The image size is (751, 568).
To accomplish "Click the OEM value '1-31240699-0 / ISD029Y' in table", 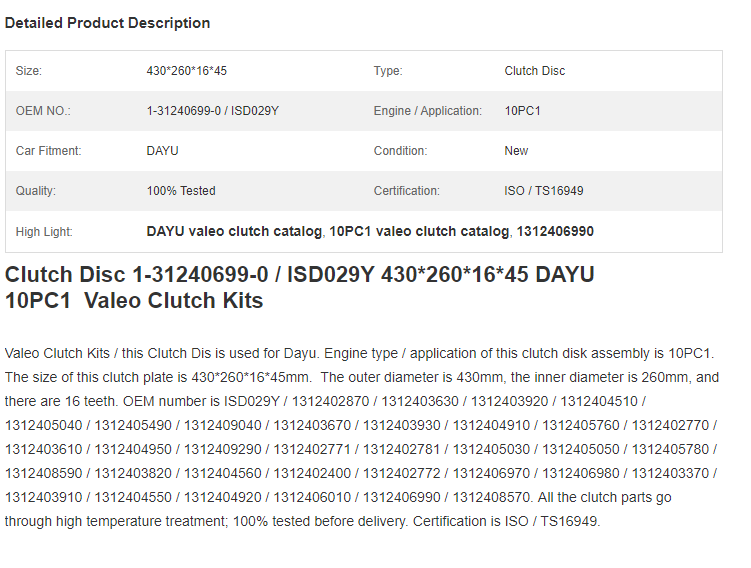I will [212, 111].
